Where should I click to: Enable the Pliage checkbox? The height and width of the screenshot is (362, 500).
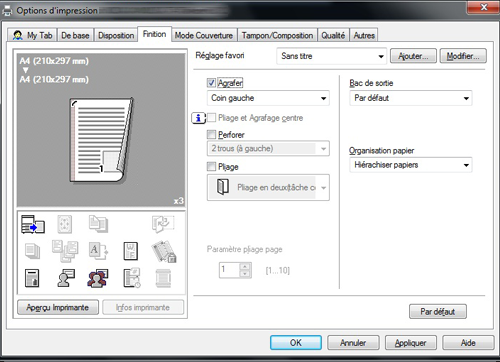211,166
